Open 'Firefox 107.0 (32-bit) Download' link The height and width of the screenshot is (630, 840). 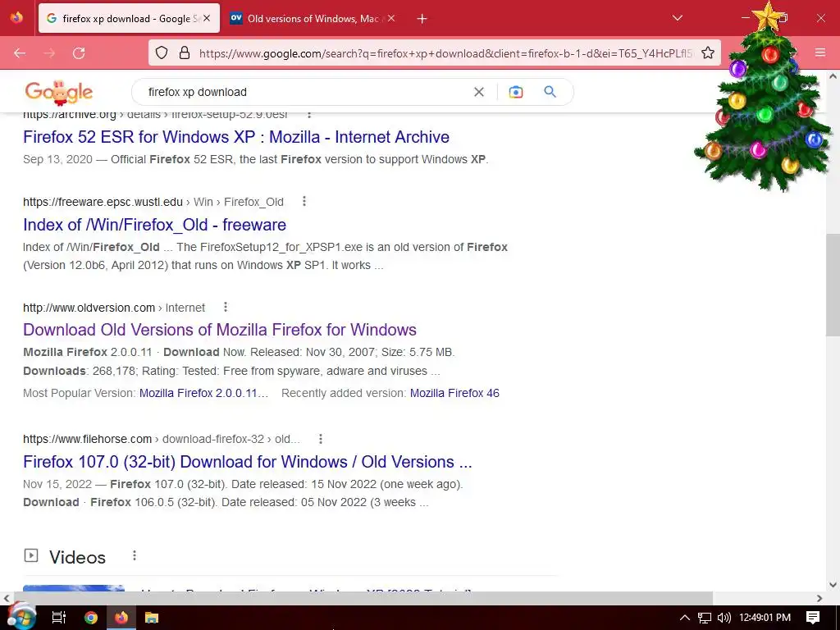(x=248, y=462)
